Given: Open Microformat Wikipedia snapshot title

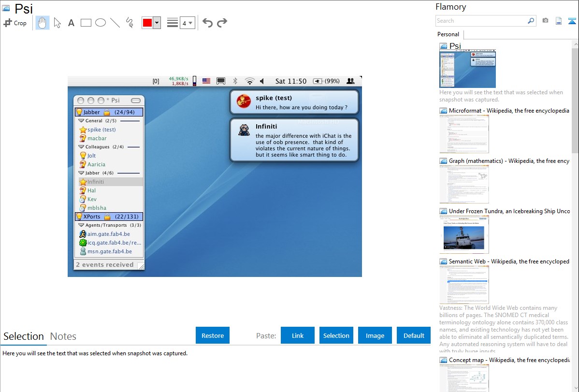Looking at the screenshot, I should (509, 111).
